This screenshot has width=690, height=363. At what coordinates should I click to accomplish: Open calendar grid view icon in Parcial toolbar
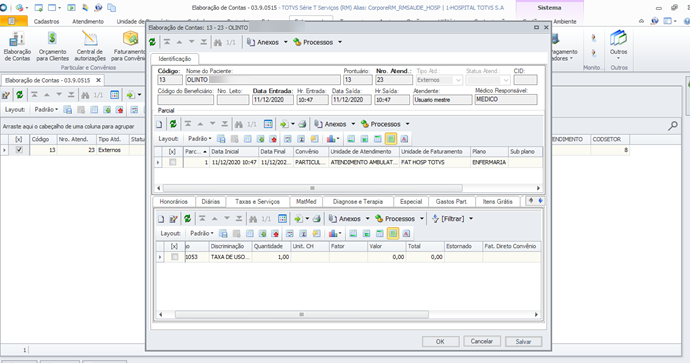pyautogui.click(x=268, y=124)
